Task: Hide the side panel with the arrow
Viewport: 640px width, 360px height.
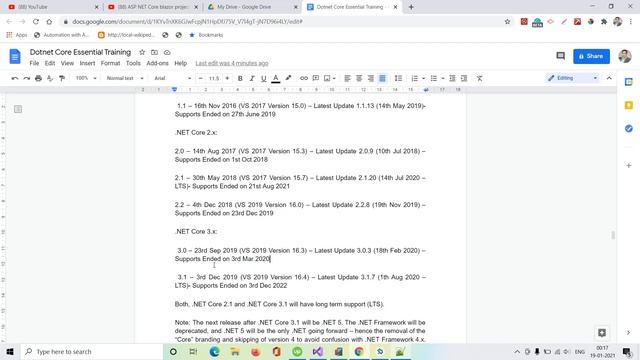Action: pos(629,333)
